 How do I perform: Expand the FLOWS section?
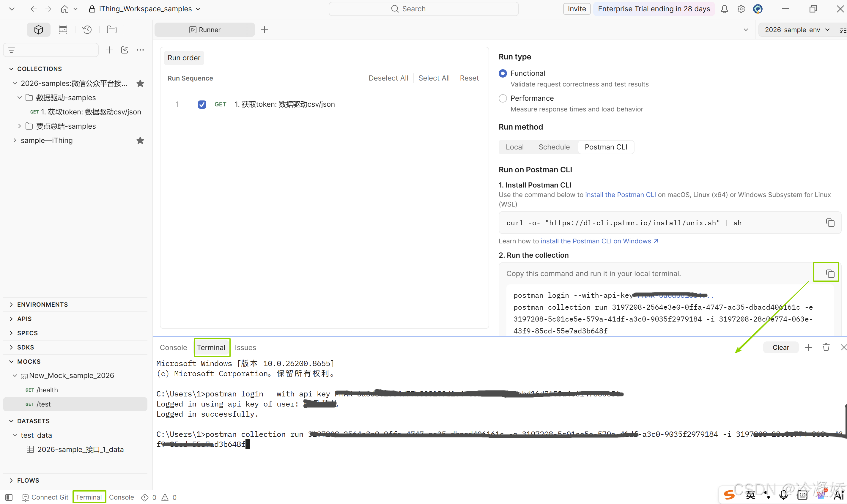point(11,481)
